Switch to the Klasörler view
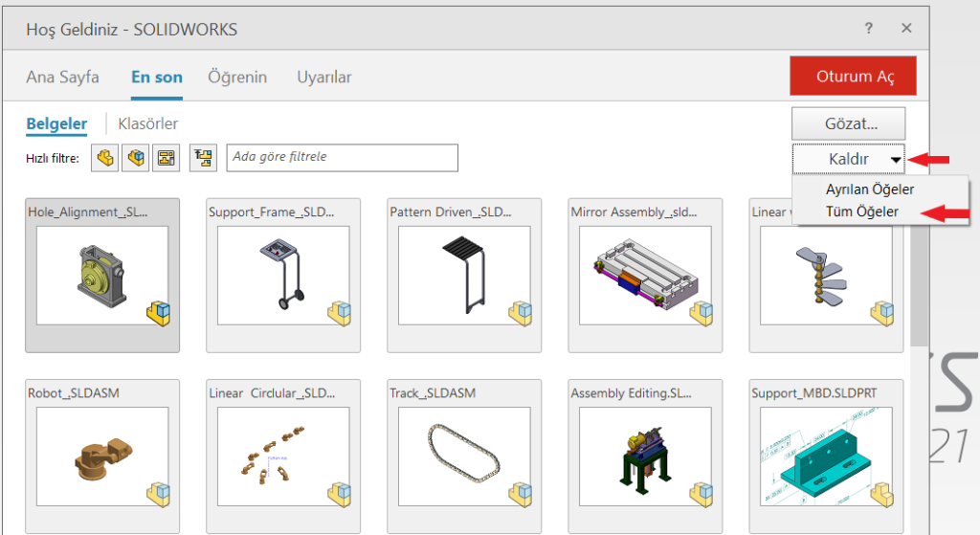Image resolution: width=980 pixels, height=535 pixels. pos(147,123)
